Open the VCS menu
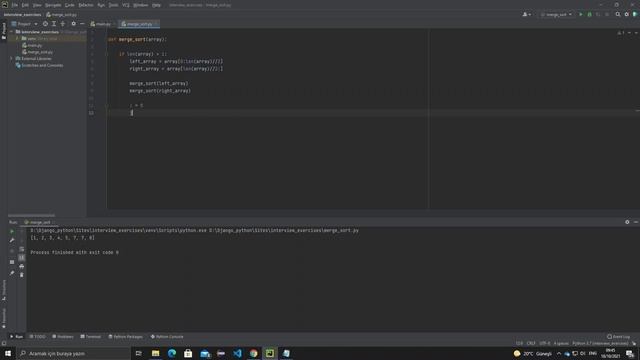This screenshot has width=640, height=360. pyautogui.click(x=126, y=5)
